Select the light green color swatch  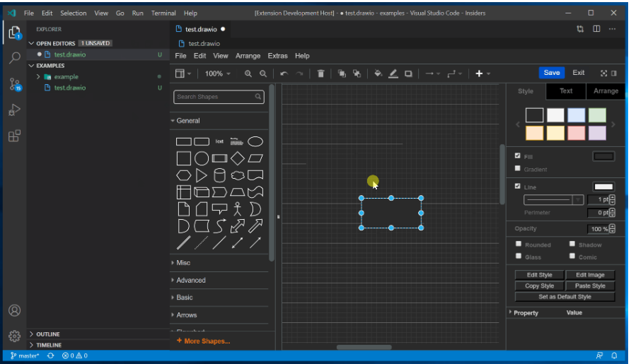tap(597, 115)
